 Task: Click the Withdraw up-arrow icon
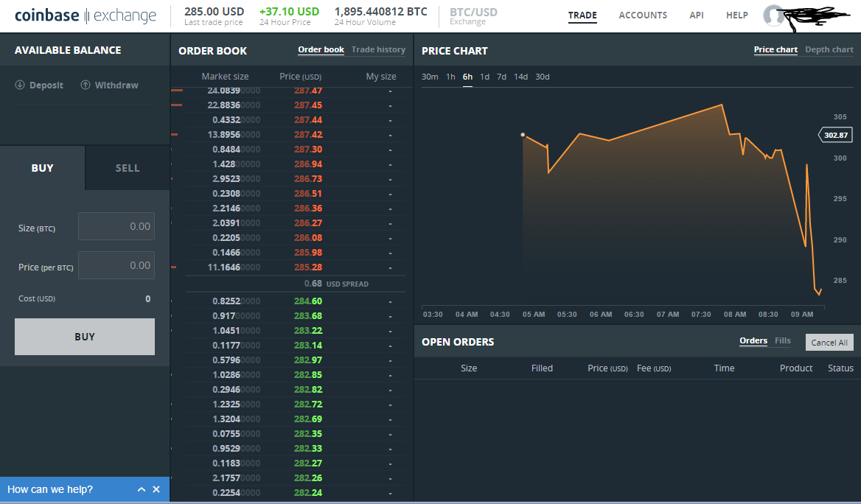(x=85, y=85)
